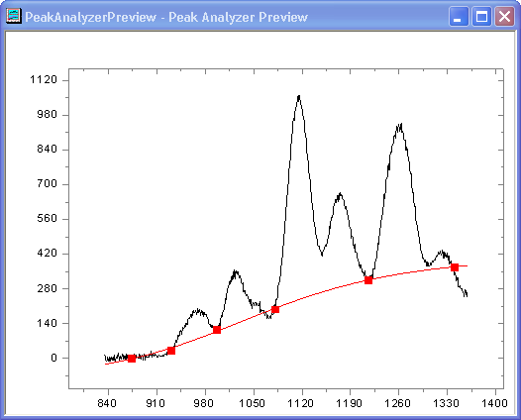Click the PeakAnalyzerPreview window icon

pos(14,16)
